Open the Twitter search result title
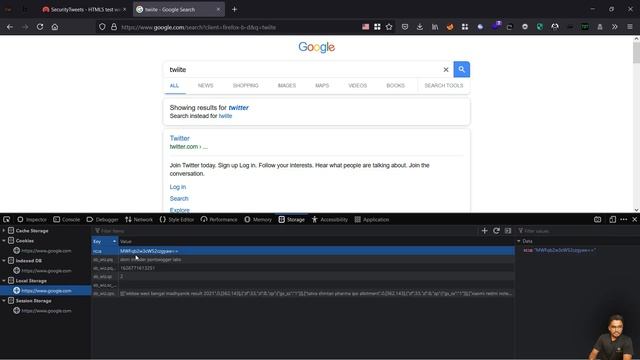Image resolution: width=640 pixels, height=360 pixels. 180,138
